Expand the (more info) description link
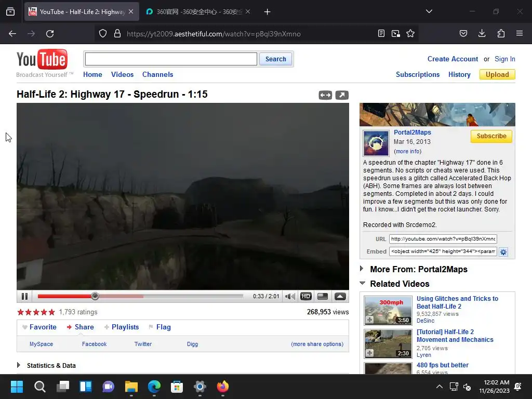Screen dimensions: 532x399 [407, 151]
